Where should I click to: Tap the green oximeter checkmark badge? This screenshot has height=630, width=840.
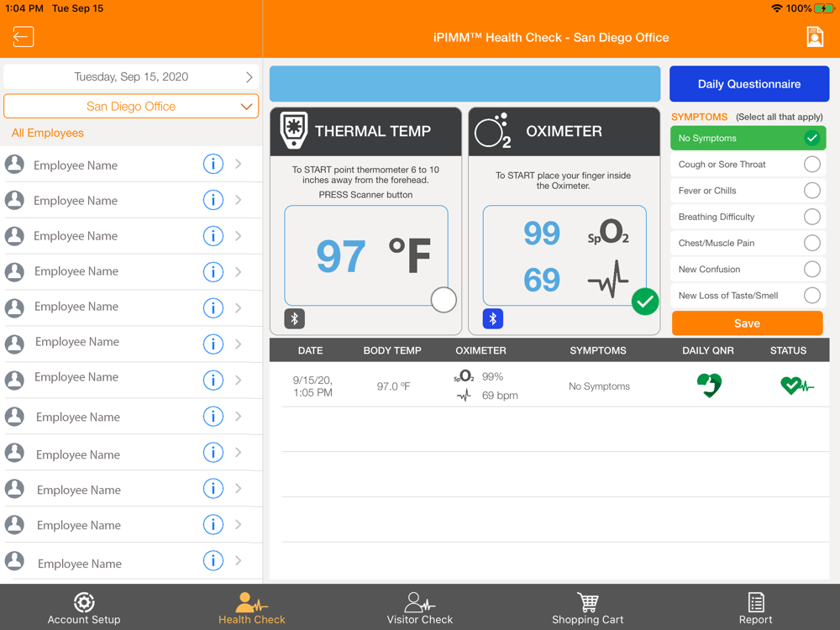point(645,302)
